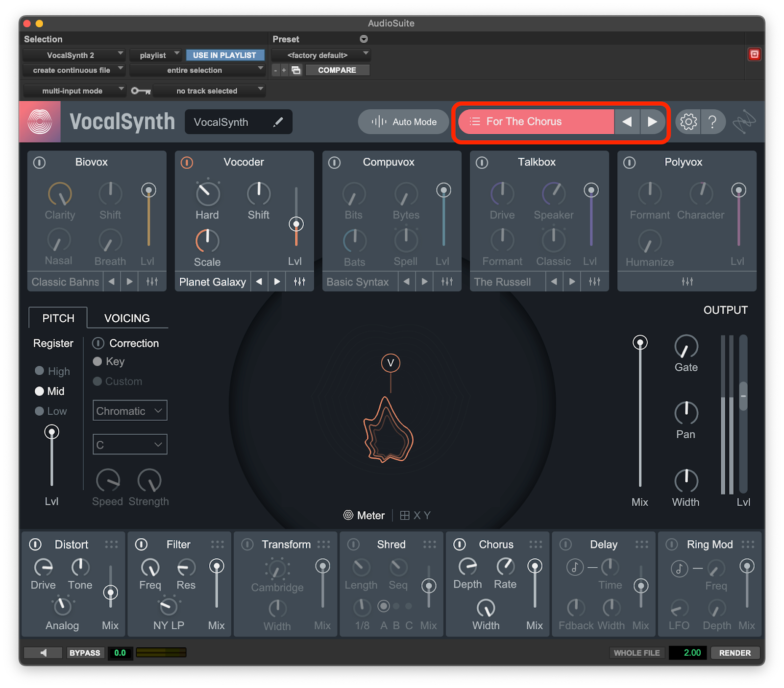784x688 pixels.
Task: Toggle the Vocoder module power button
Action: click(187, 163)
